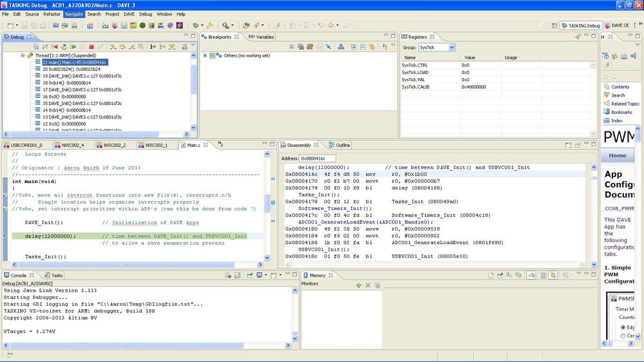Click the Related Topics link in Help pane
This screenshot has height=362, width=644.
pos(625,104)
